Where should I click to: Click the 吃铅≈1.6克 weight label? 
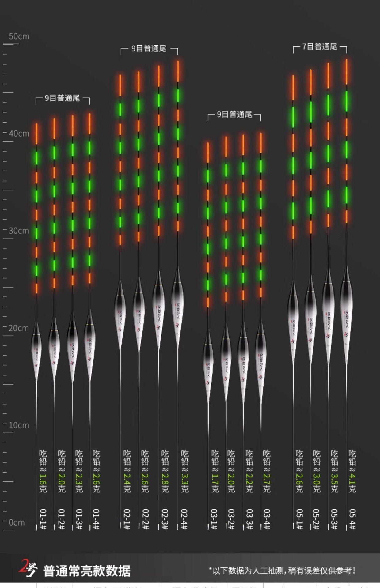(x=43, y=471)
